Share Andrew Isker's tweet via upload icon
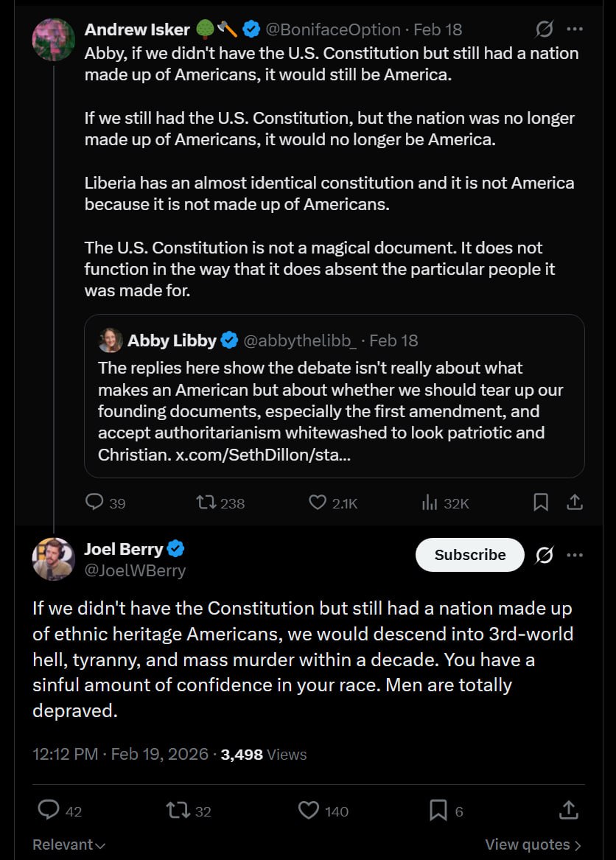This screenshot has height=860, width=616. [575, 503]
